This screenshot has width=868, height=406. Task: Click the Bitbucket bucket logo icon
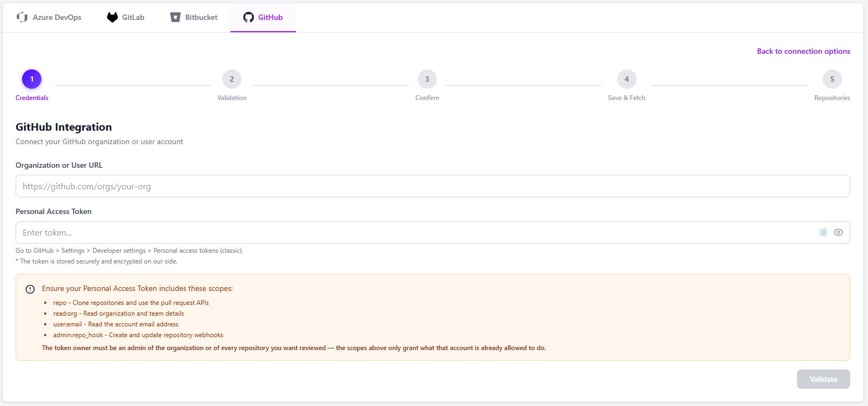click(x=175, y=17)
